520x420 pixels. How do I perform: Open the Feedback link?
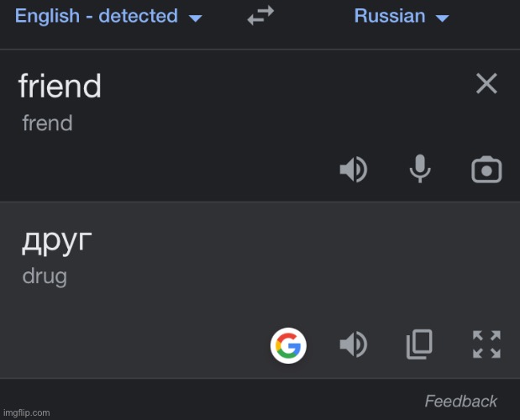coord(460,401)
